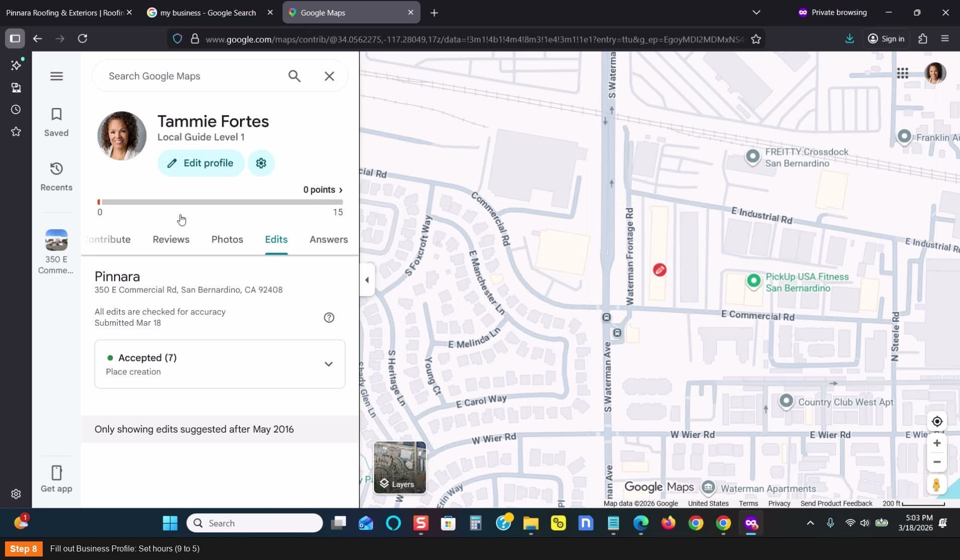Click the accuracy help question icon
960x560 pixels.
(329, 318)
